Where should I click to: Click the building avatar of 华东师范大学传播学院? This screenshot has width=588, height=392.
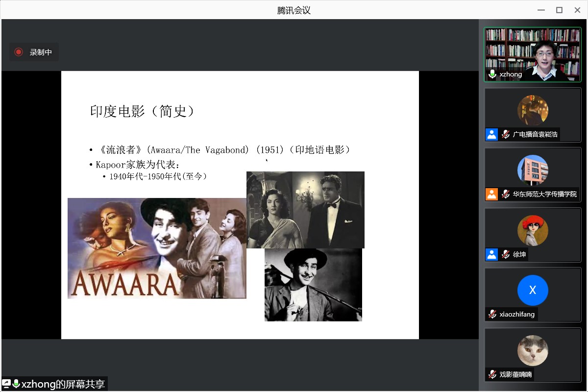pyautogui.click(x=533, y=170)
